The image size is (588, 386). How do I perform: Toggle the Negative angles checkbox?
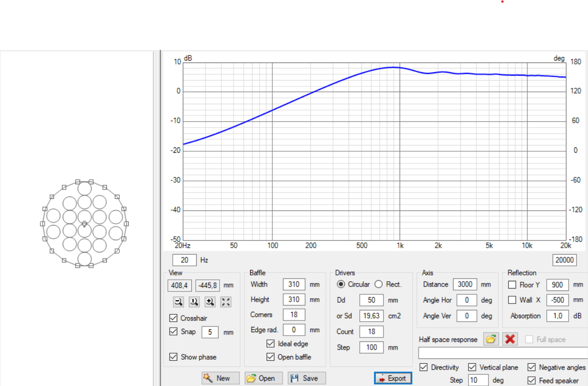tap(531, 367)
